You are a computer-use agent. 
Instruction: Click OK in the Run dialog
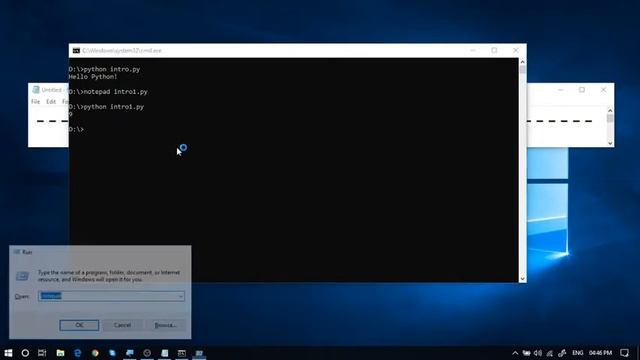click(79, 325)
